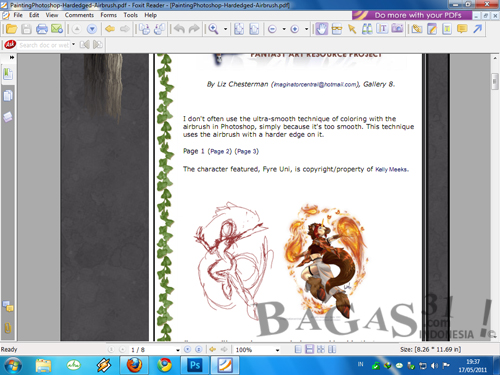
Task: Click the Undo arrow in toolbar
Action: [x=179, y=29]
